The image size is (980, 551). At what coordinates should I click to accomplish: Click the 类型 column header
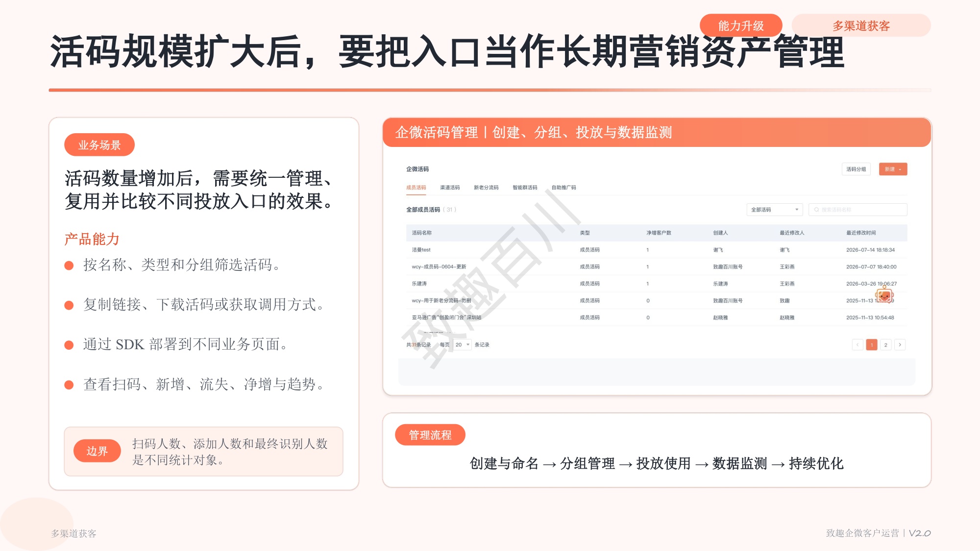click(x=585, y=233)
